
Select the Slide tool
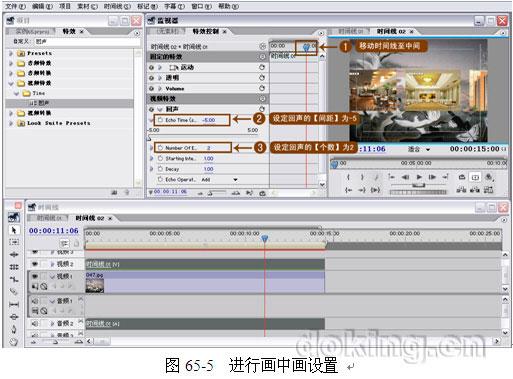[x=14, y=316]
